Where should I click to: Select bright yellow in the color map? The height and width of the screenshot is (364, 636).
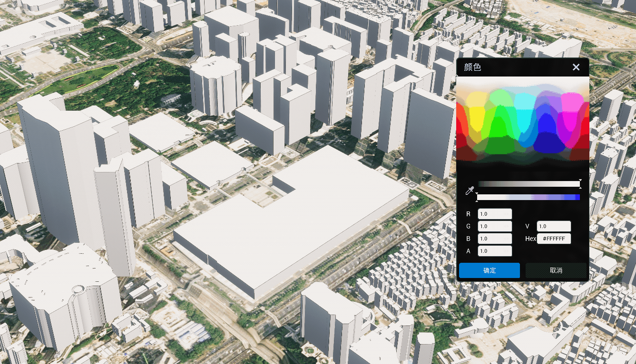coord(476,115)
